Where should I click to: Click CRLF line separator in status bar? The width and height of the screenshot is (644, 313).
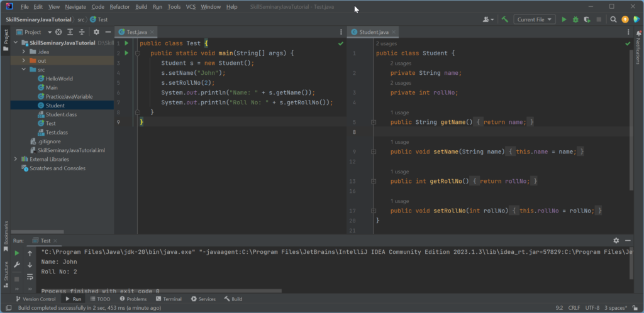pos(574,308)
